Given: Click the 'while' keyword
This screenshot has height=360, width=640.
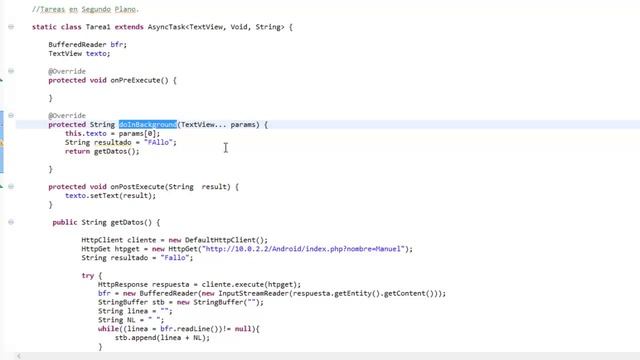Looking at the screenshot, I should point(108,329).
